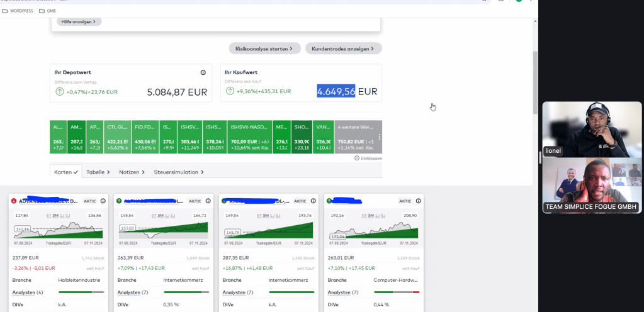This screenshot has width=644, height=312.
Task: Click the red down-trend icon on first stock card
Action: point(14,201)
